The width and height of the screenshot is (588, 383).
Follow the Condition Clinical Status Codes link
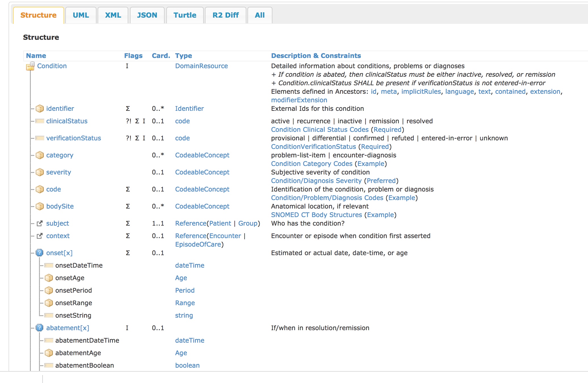coord(320,130)
